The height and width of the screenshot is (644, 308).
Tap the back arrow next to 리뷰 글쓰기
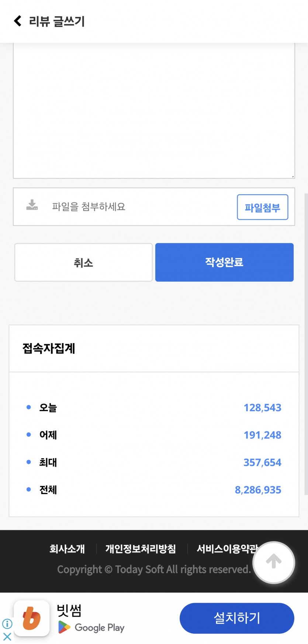point(17,21)
